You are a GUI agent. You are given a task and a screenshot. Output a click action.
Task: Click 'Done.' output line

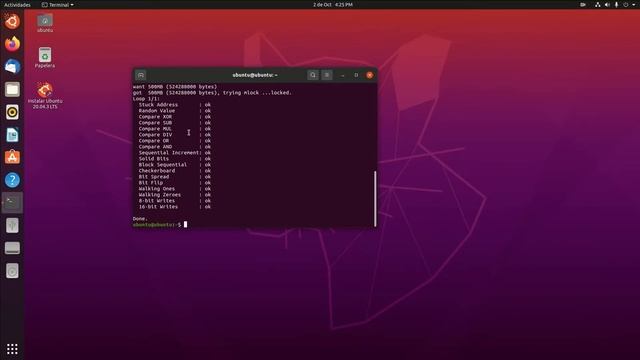point(140,219)
